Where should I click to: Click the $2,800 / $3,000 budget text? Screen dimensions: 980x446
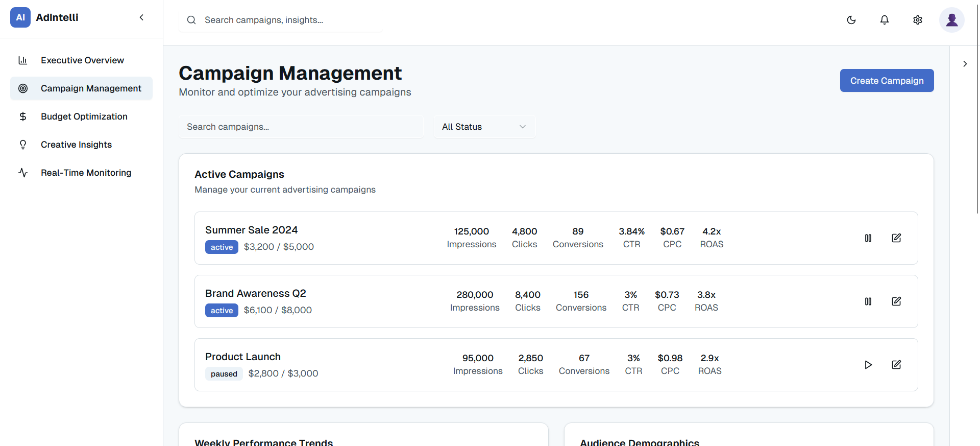[x=283, y=373]
